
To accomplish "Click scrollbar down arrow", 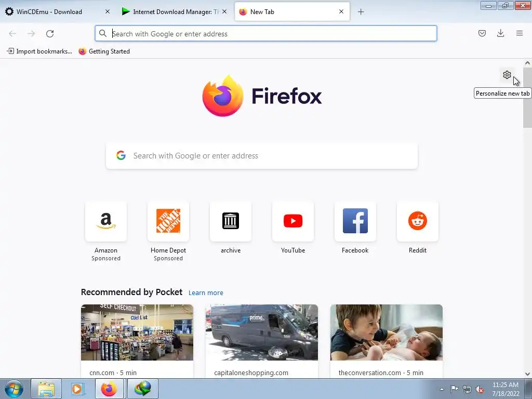I will pyautogui.click(x=527, y=374).
